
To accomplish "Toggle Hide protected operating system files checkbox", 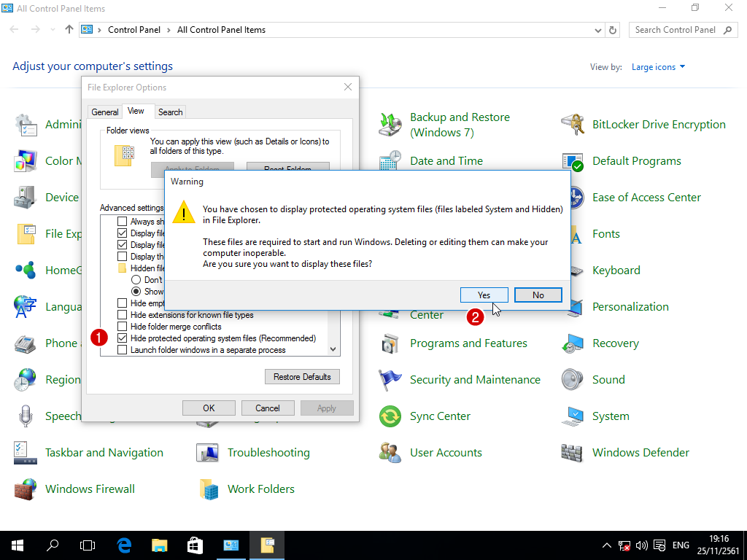I will click(x=123, y=338).
